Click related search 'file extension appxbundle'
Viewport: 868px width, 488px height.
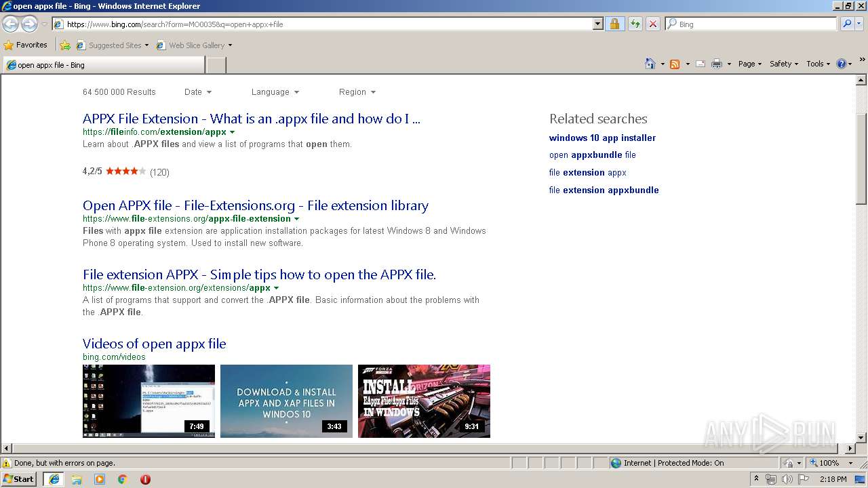point(604,190)
